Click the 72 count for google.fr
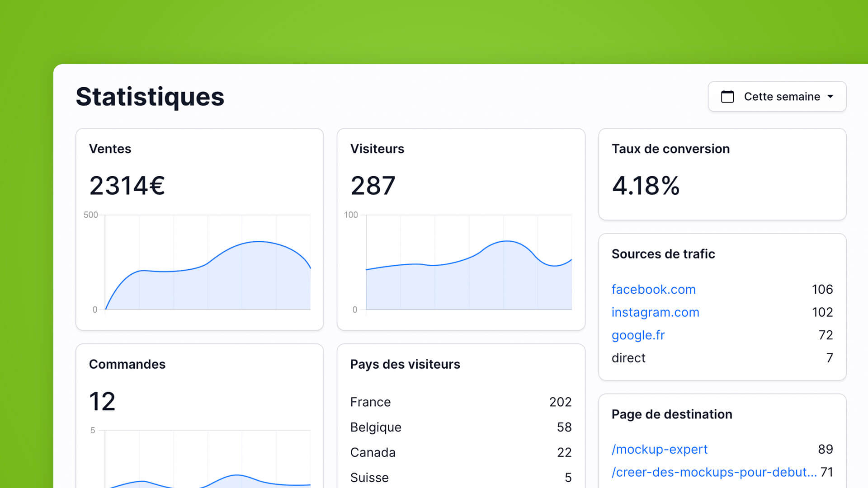The height and width of the screenshot is (488, 868). click(826, 335)
